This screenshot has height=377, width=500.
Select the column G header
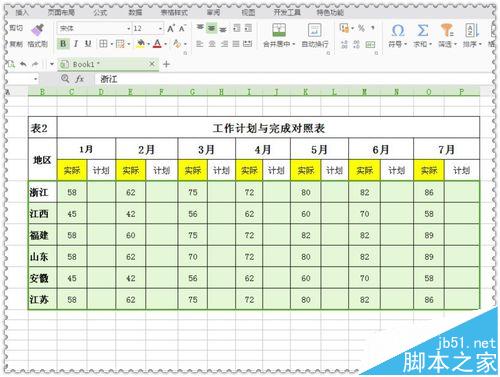pos(192,92)
